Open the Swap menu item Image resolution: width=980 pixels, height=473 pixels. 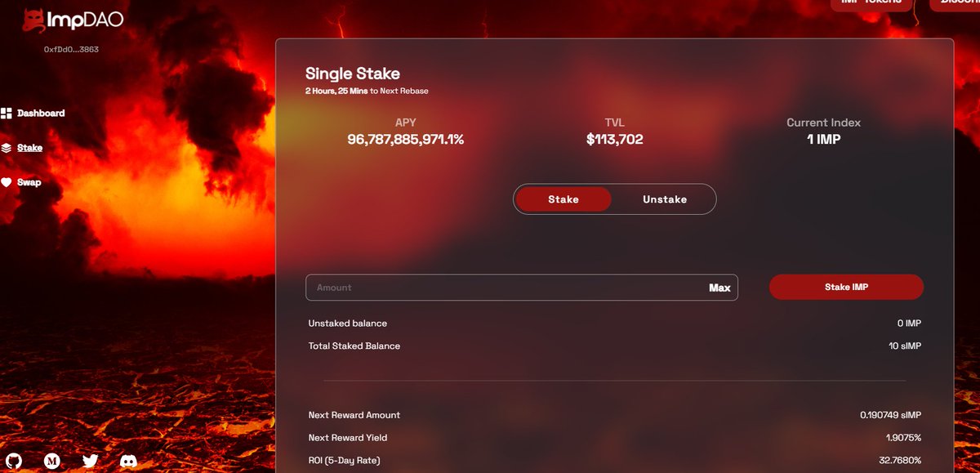[x=29, y=183]
